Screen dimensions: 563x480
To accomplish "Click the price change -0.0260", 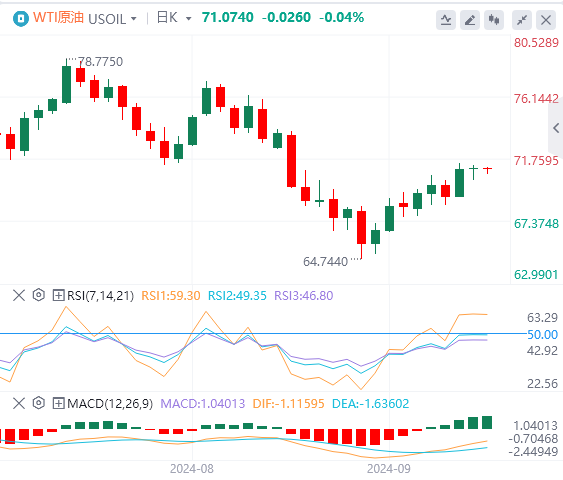I will pyautogui.click(x=286, y=17).
